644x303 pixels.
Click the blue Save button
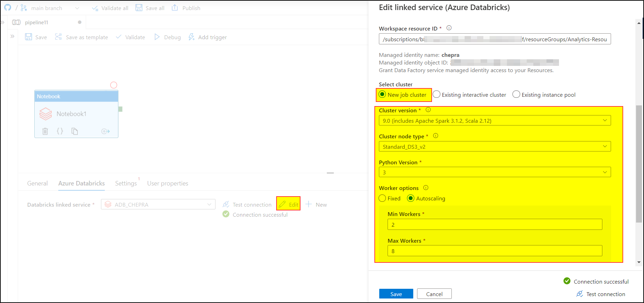click(396, 294)
